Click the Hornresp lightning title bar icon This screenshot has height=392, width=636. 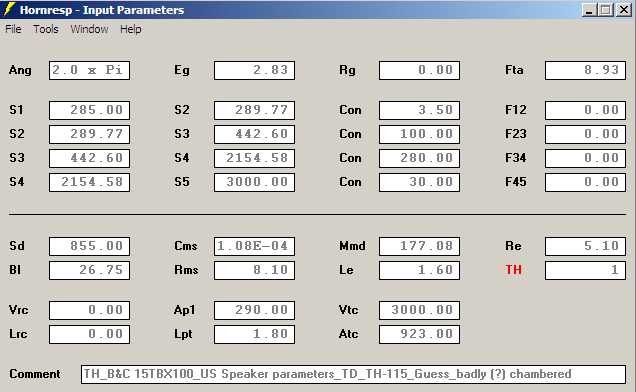click(x=9, y=10)
